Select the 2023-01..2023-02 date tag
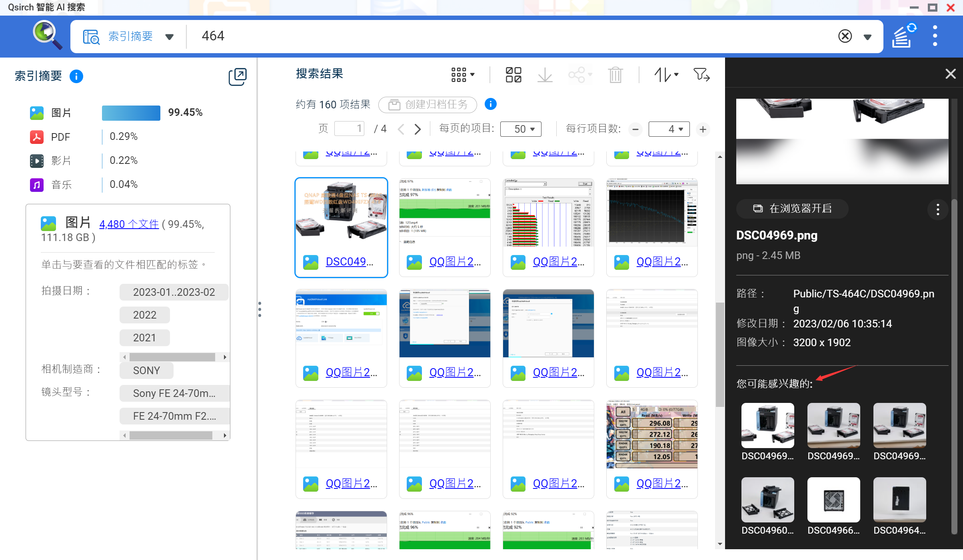This screenshot has width=963, height=560. [x=174, y=292]
